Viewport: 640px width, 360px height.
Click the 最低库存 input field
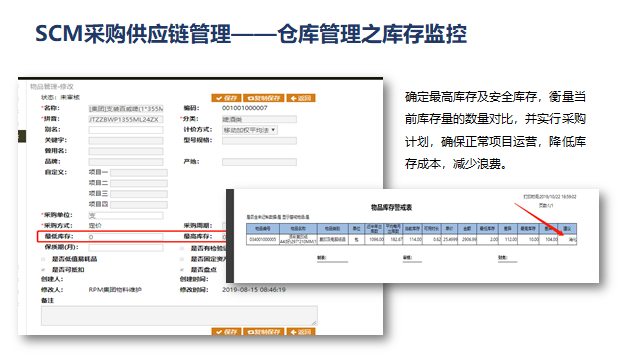click(x=126, y=237)
